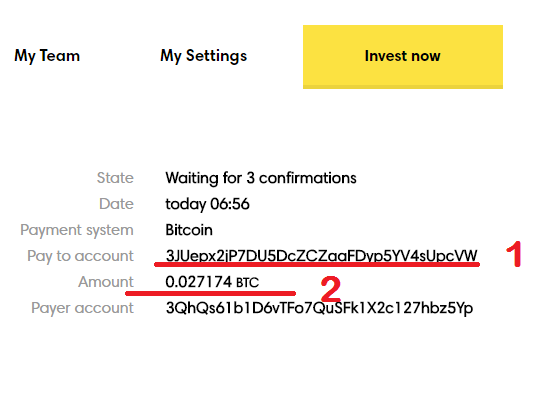This screenshot has width=533, height=402.
Task: Click the Pay to account label
Action: (x=80, y=256)
